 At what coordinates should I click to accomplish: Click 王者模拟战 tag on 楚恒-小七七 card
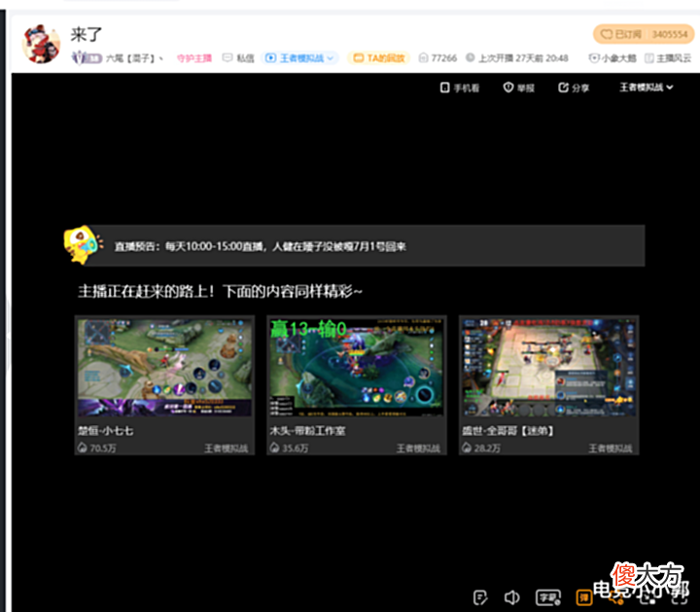point(227,449)
